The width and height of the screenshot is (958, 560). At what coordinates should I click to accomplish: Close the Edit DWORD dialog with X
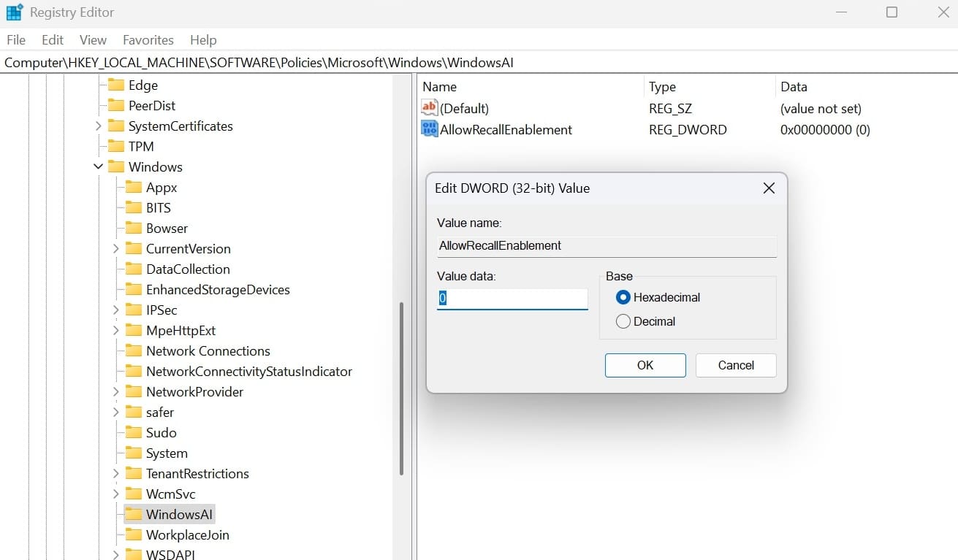[x=769, y=188]
